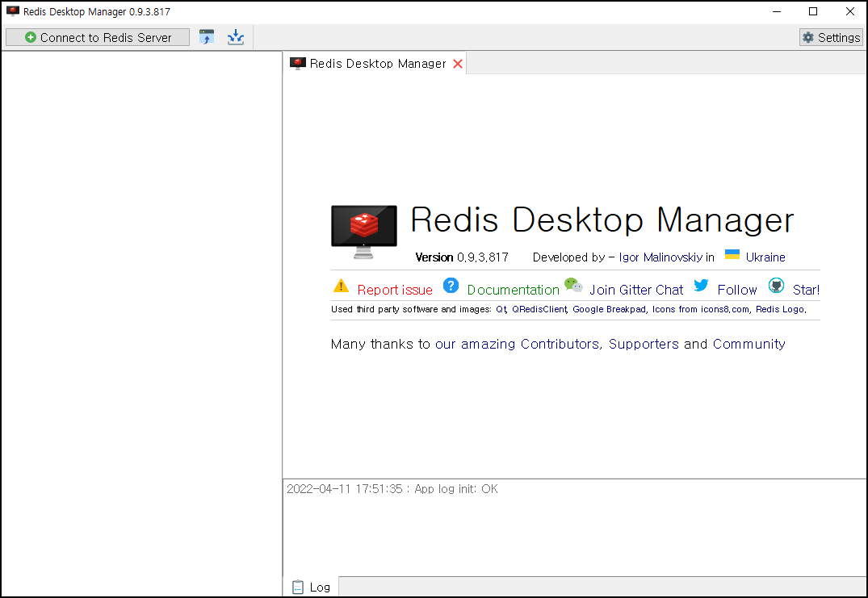Viewport: 868px width, 598px height.
Task: Open the Redis Logo link
Action: 779,309
